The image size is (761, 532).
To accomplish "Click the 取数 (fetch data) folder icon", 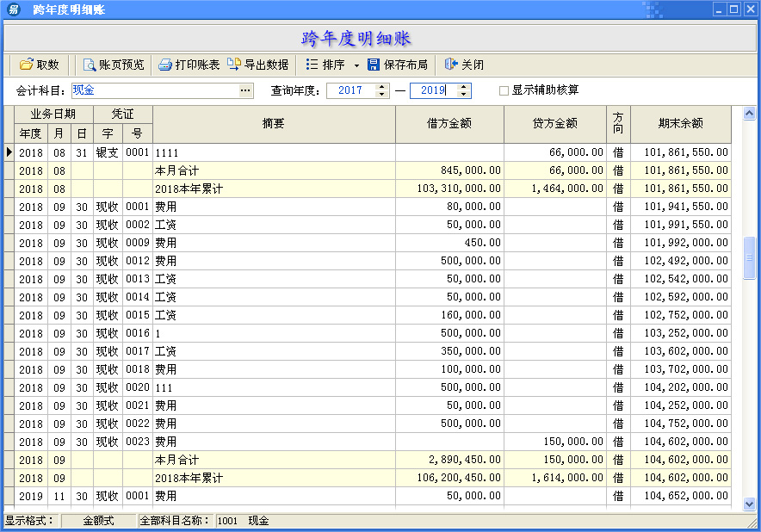I will coord(26,64).
